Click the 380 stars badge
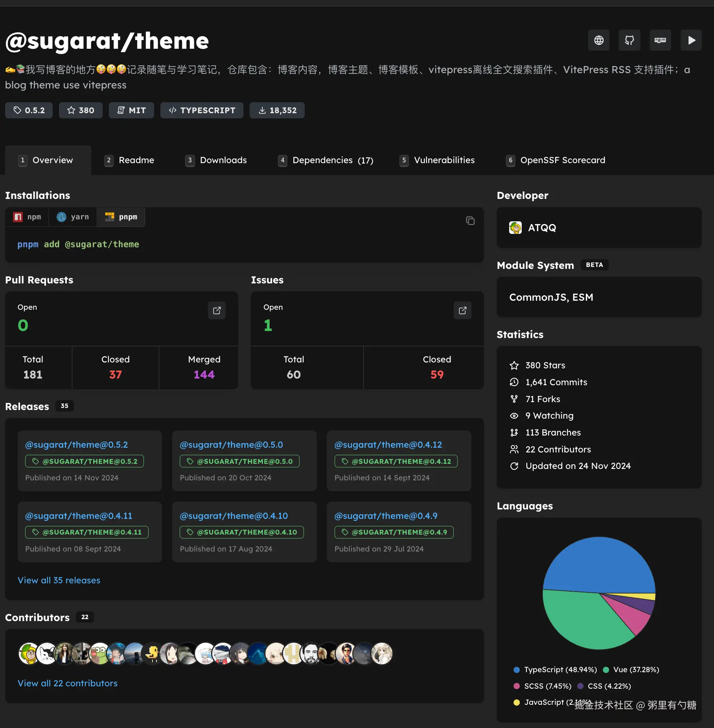The image size is (714, 728). pos(81,110)
